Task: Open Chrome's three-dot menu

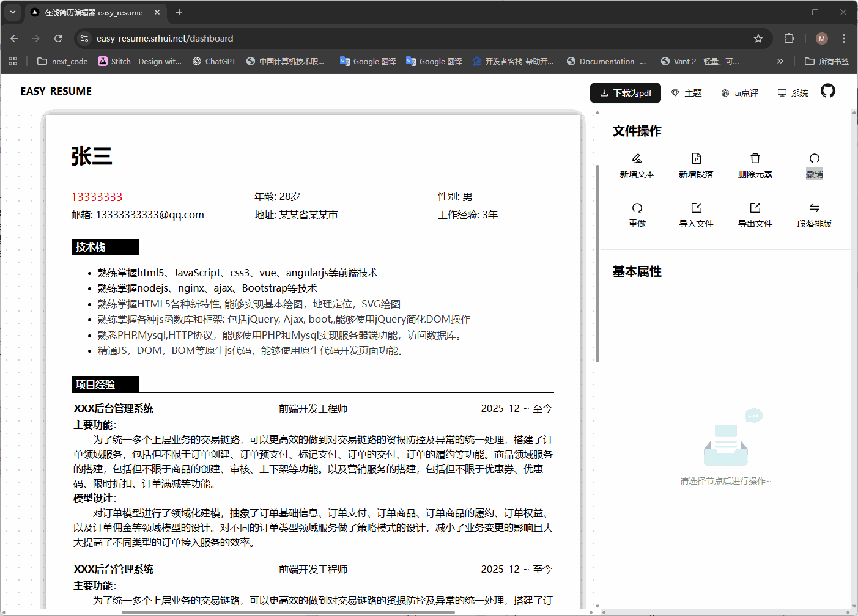Action: [x=844, y=38]
